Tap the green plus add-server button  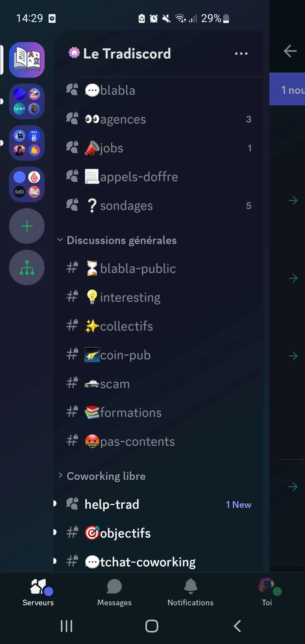pyautogui.click(x=27, y=226)
